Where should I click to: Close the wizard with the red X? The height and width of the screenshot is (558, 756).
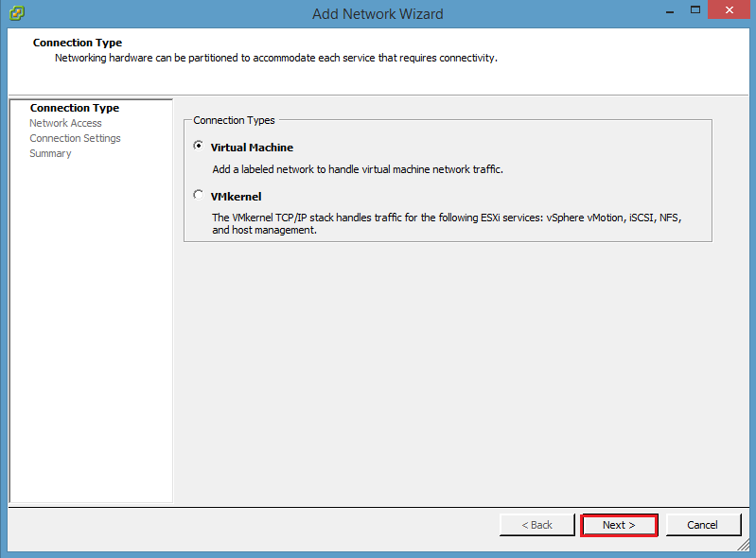click(x=730, y=10)
